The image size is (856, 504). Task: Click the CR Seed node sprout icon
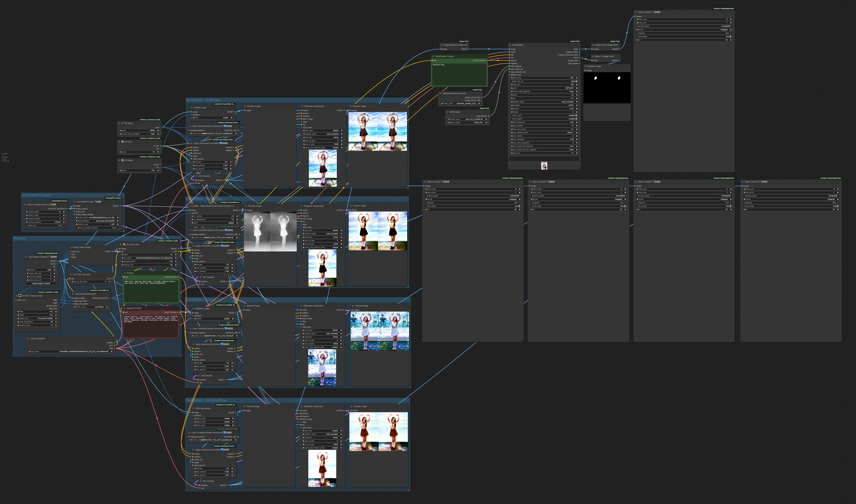[x=122, y=123]
